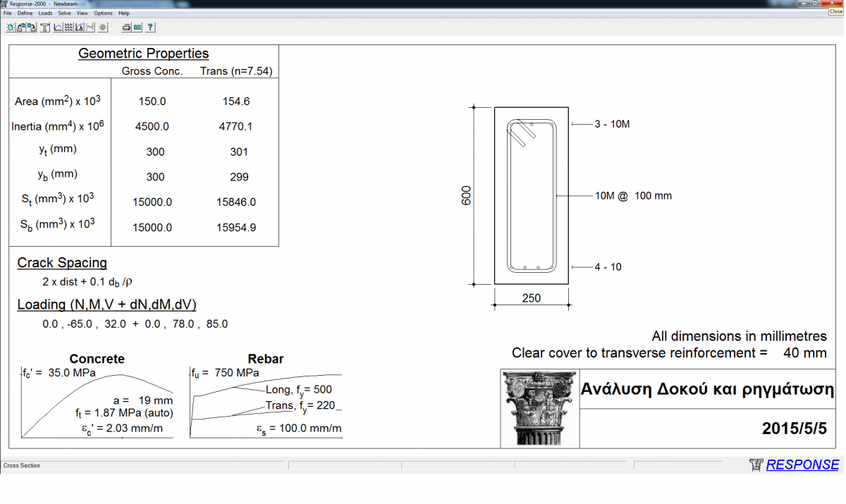Open the View menu
This screenshot has height=504, width=846.
[x=82, y=13]
